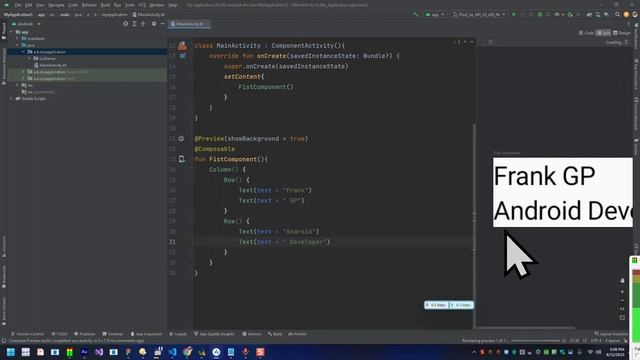Click the override gutter icon beside onCreate
Screen dimensions: 640x360
[182, 56]
